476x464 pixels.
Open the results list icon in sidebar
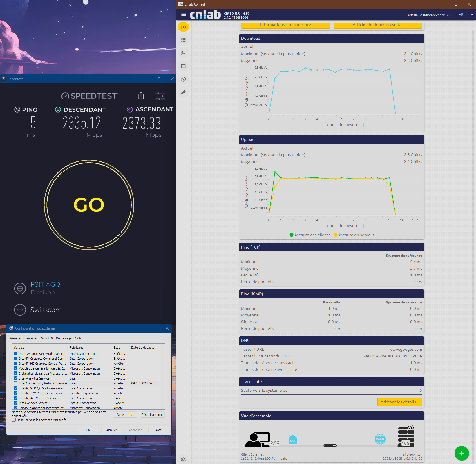(x=183, y=40)
